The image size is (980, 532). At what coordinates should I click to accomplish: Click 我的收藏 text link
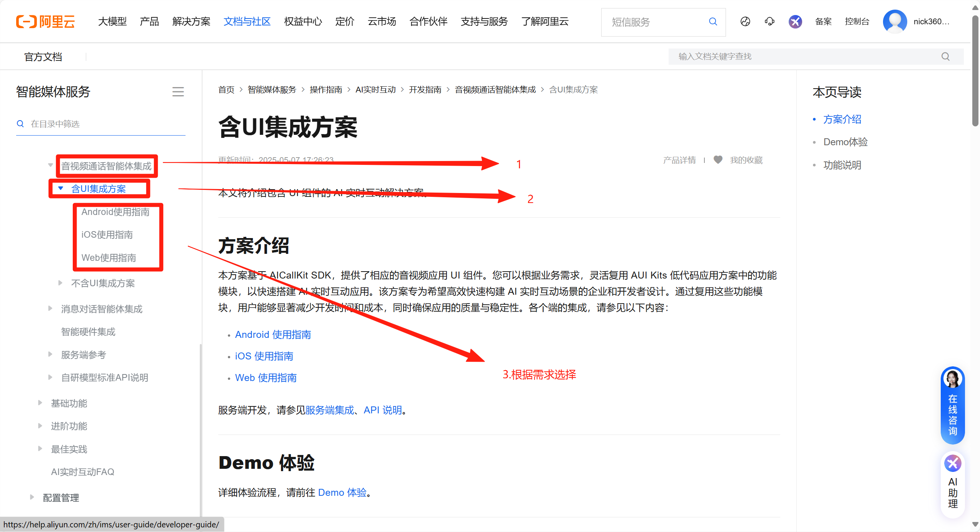click(x=746, y=160)
